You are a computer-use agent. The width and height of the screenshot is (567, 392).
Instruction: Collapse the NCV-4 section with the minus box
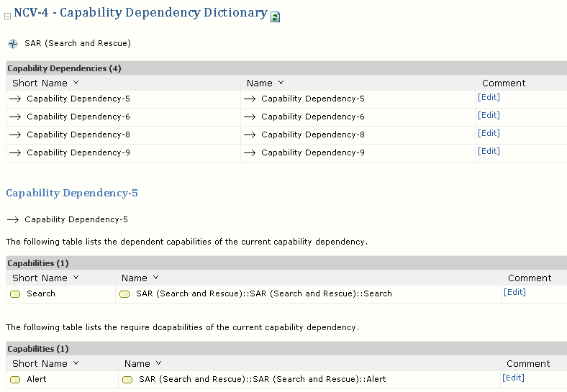pyautogui.click(x=8, y=17)
